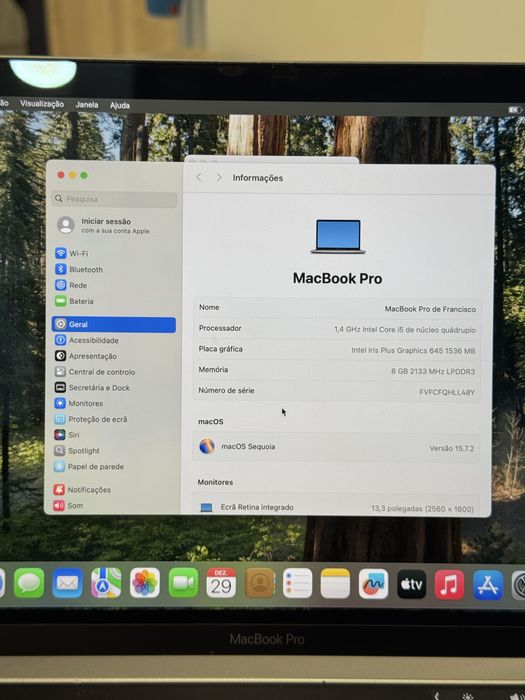Viewport: 525px width, 700px height.
Task: Launch Music from the Dock
Action: 450,584
